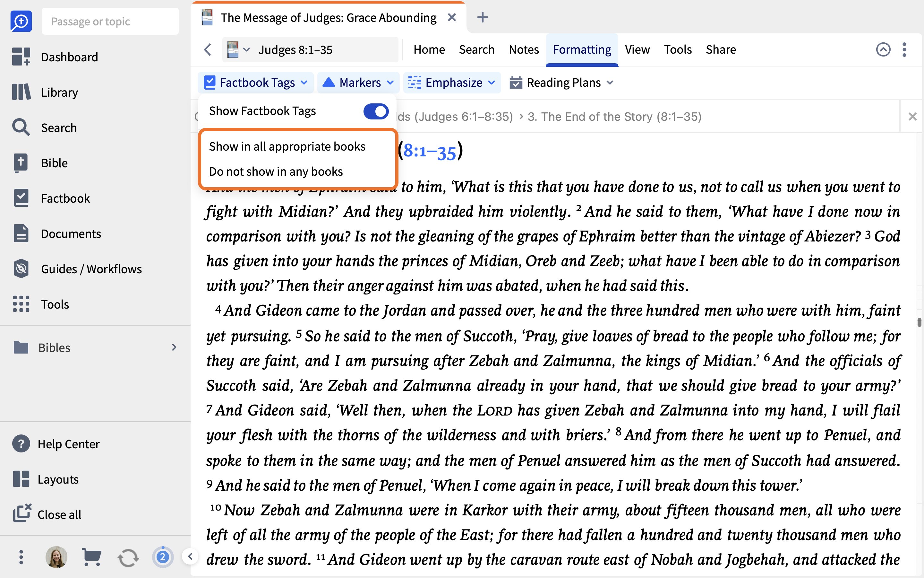Image resolution: width=924 pixels, height=578 pixels.
Task: Open the Dashboard icon in sidebar
Action: pos(21,57)
